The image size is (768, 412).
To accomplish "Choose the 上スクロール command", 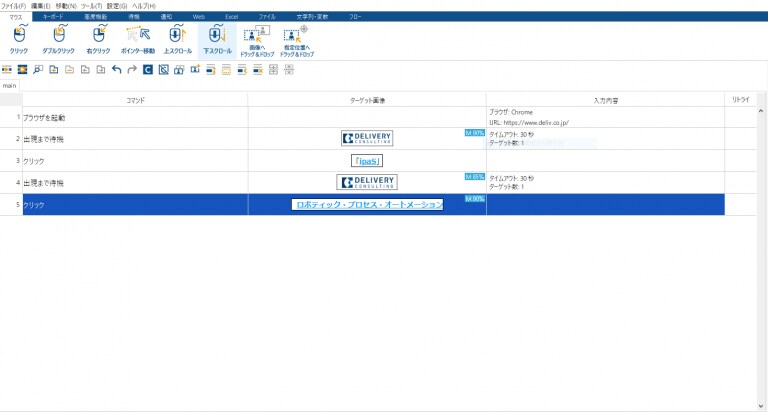I will (x=177, y=40).
